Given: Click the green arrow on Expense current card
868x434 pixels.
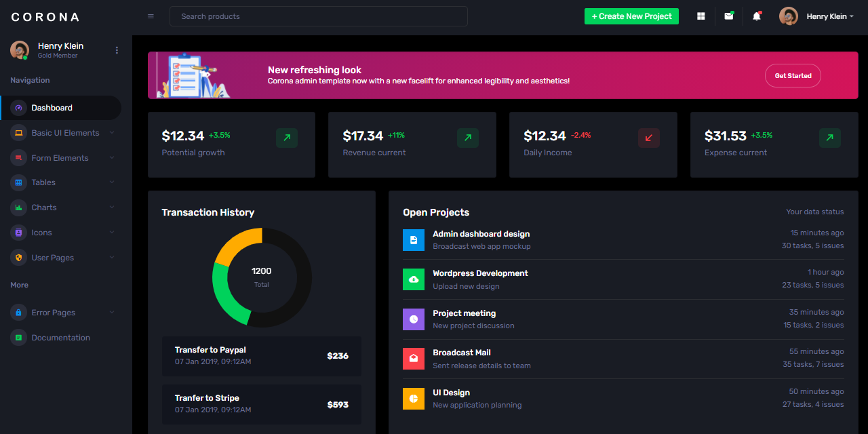Looking at the screenshot, I should coord(830,138).
